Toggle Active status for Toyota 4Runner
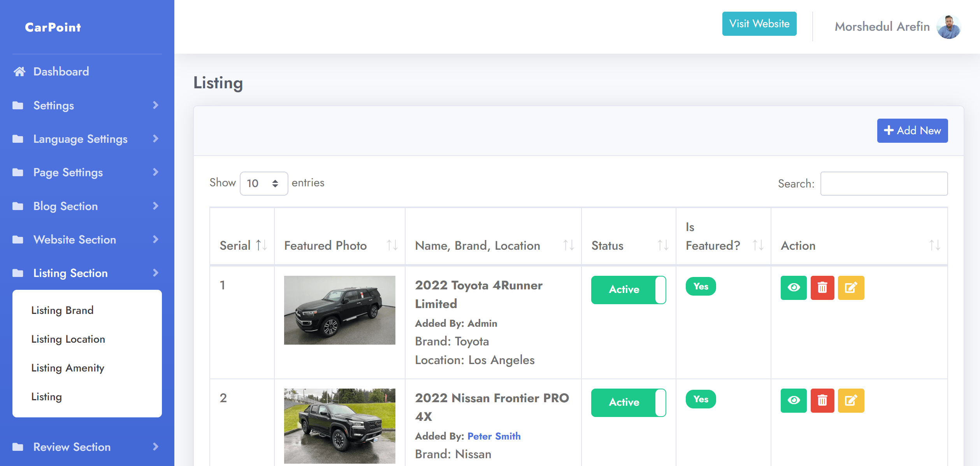980x466 pixels. click(x=629, y=289)
